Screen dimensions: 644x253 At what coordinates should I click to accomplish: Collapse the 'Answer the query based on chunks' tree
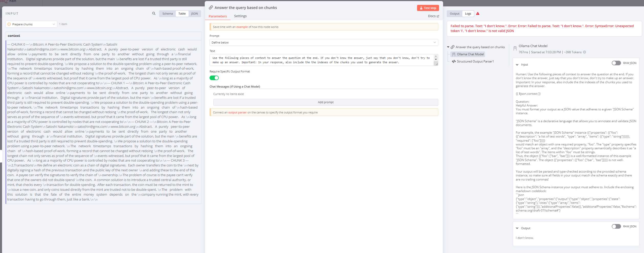[448, 47]
